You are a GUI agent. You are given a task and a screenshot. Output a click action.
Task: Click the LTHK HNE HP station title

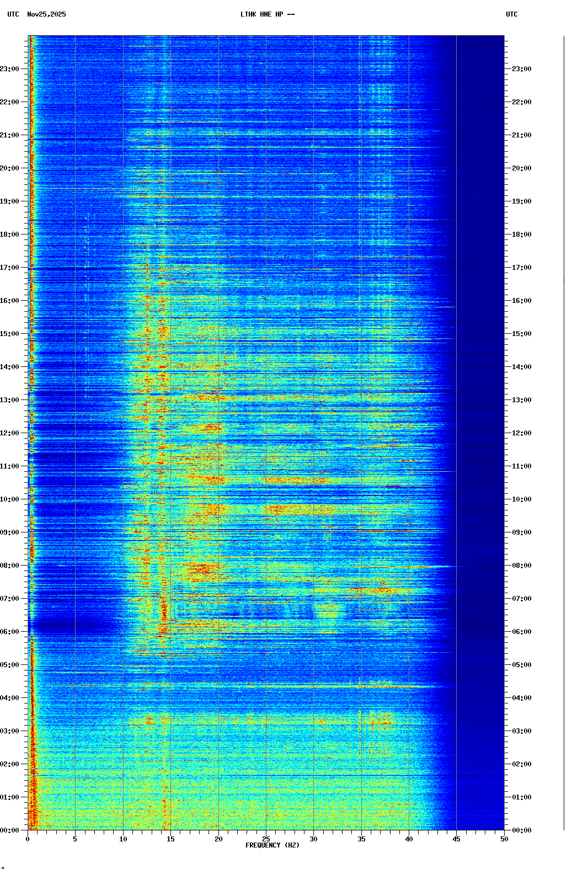267,14
